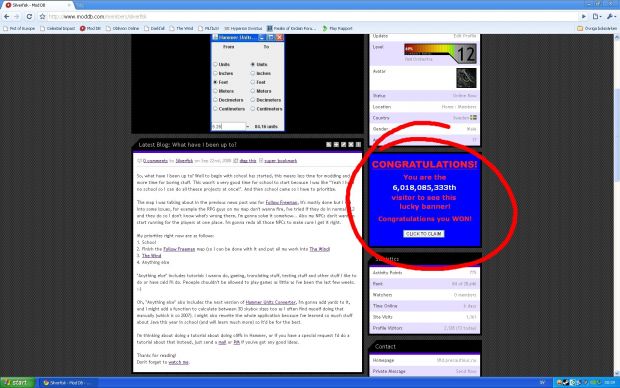Image resolution: width=620 pixels, height=388 pixels.
Task: Select the From Feet radio button
Action: coord(215,82)
